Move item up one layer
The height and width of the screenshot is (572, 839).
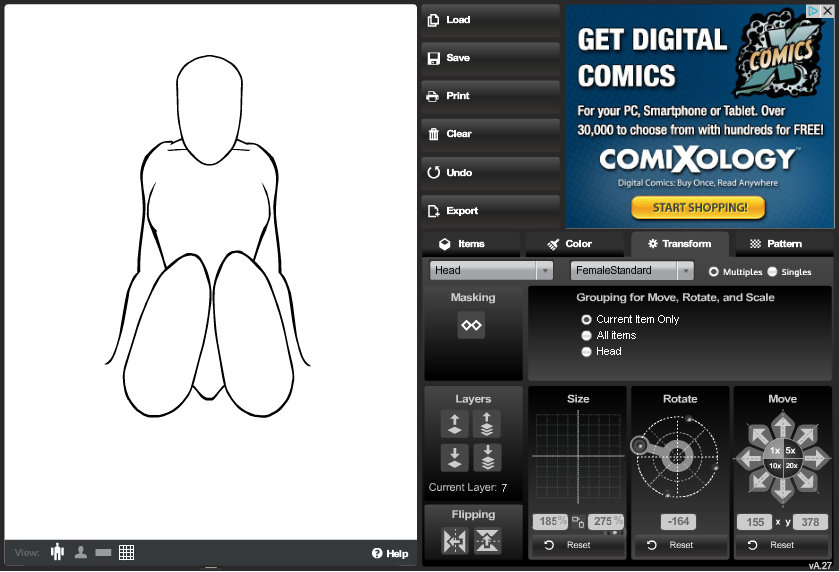tap(455, 424)
